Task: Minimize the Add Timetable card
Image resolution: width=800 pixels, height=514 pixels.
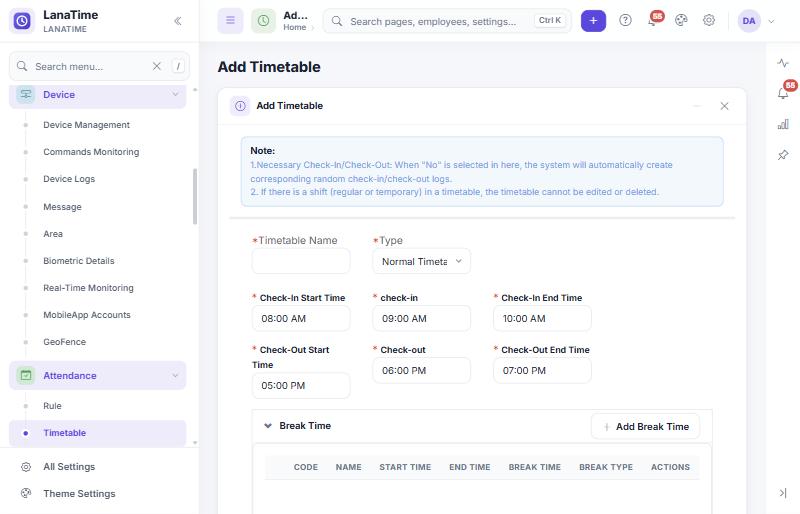Action: click(x=697, y=106)
